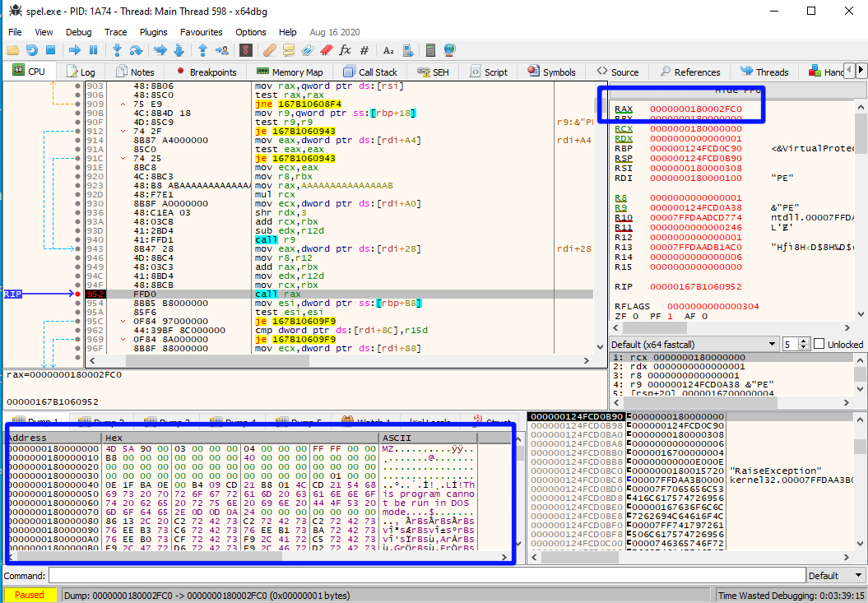Click the Time Wasted Debugging status label
This screenshot has width=868, height=603.
[791, 596]
